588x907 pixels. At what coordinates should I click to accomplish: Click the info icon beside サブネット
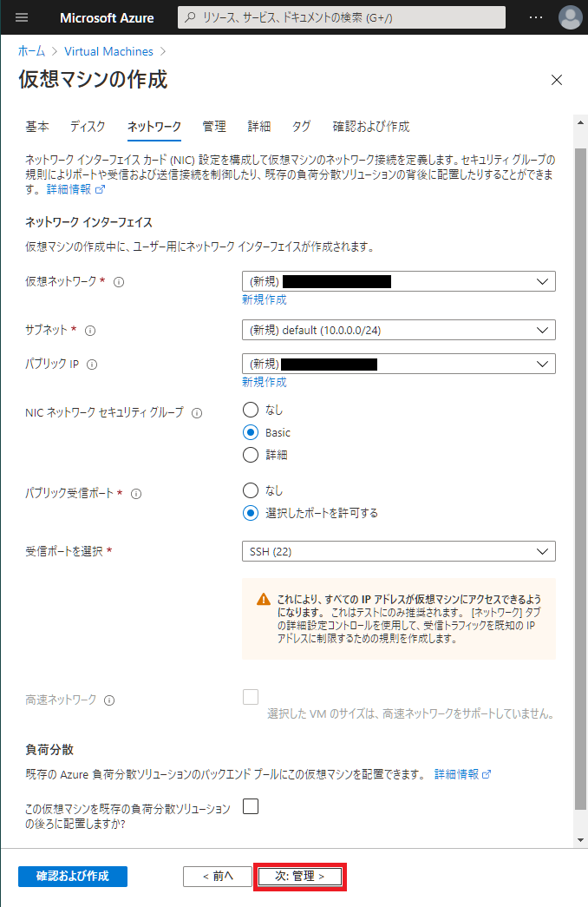click(90, 331)
